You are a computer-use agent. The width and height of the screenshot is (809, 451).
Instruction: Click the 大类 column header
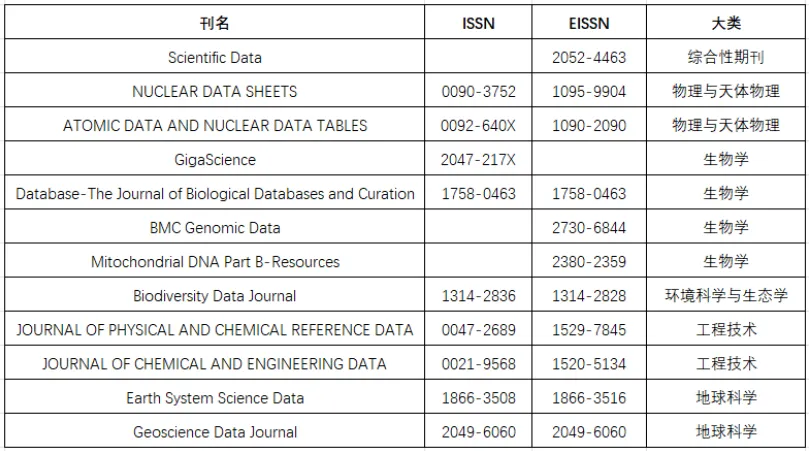pyautogui.click(x=725, y=22)
